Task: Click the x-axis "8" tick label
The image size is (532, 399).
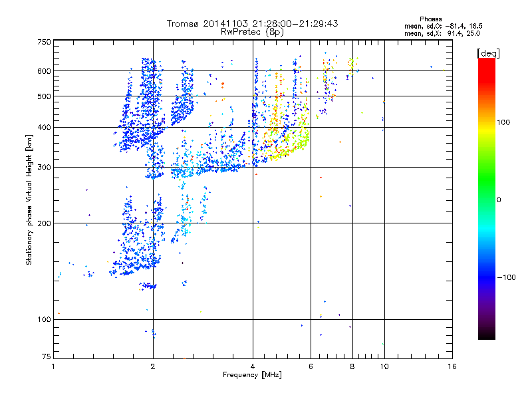Action: [352, 366]
